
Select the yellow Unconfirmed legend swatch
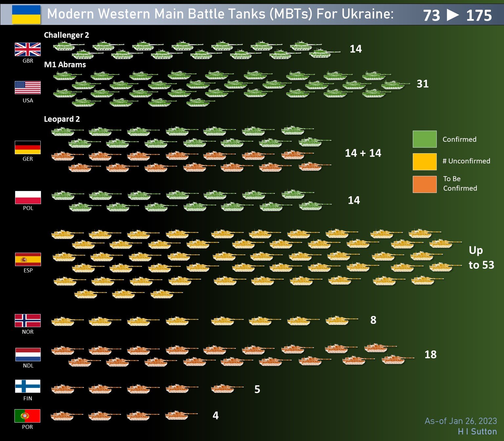425,161
